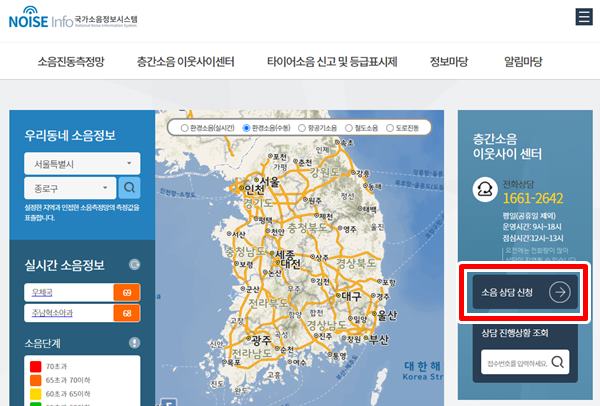Click the arrow circle on 소음 상담 신청
Image resolution: width=600 pixels, height=406 pixels.
coord(559,292)
